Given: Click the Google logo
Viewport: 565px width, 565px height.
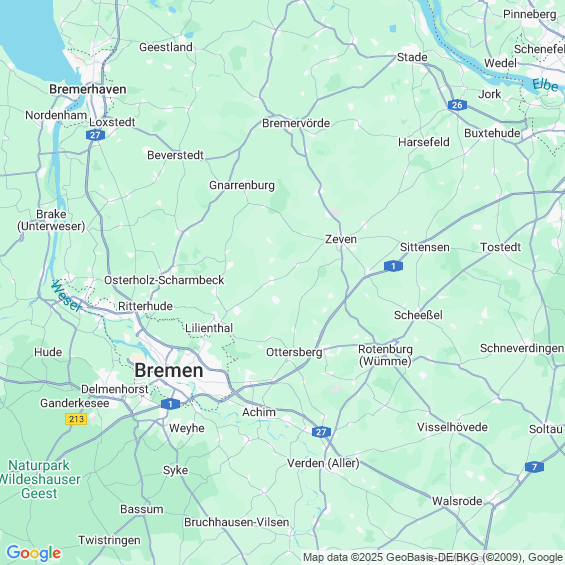Looking at the screenshot, I should click(x=34, y=553).
